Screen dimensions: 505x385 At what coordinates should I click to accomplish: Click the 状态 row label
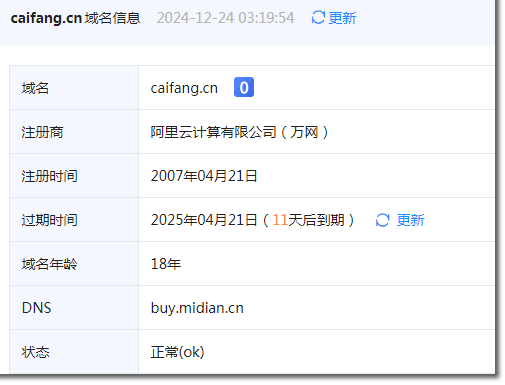[x=35, y=352]
